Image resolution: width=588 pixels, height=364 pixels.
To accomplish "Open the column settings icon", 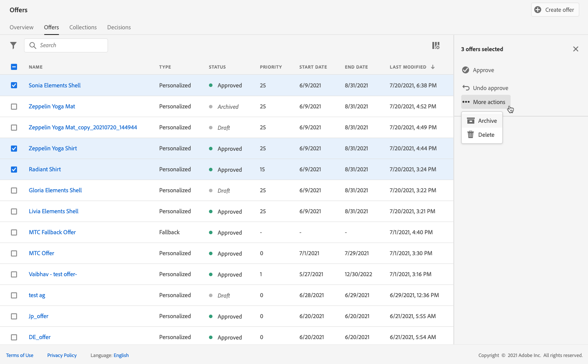I will 436,45.
